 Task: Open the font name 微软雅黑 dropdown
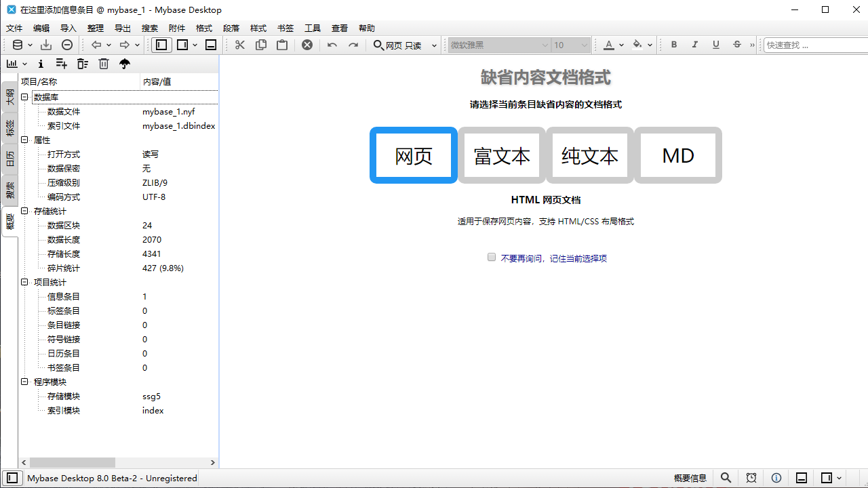(x=546, y=45)
